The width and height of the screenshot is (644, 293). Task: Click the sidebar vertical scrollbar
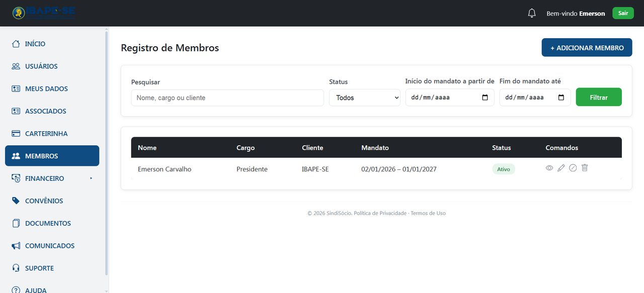point(106,153)
